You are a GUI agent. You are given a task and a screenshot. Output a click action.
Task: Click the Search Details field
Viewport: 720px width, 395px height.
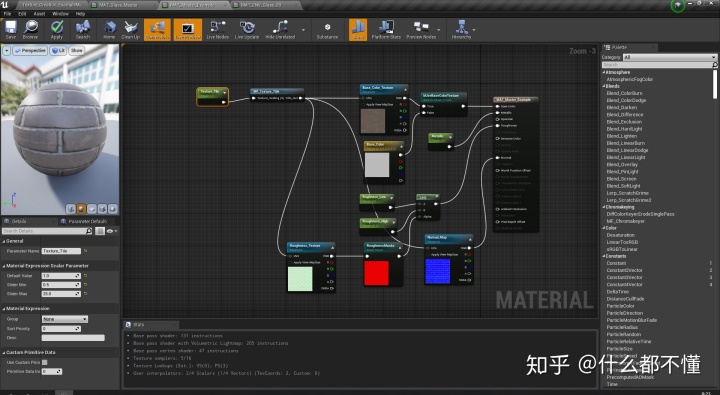(47, 231)
